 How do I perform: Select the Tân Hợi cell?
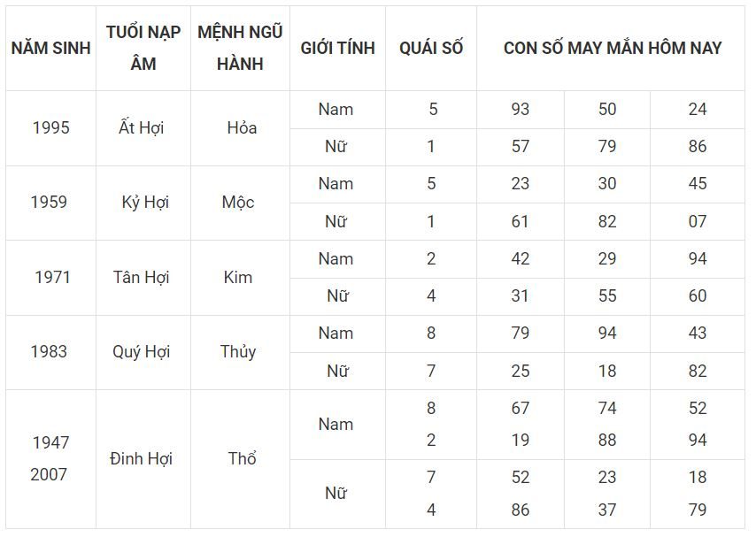(141, 277)
